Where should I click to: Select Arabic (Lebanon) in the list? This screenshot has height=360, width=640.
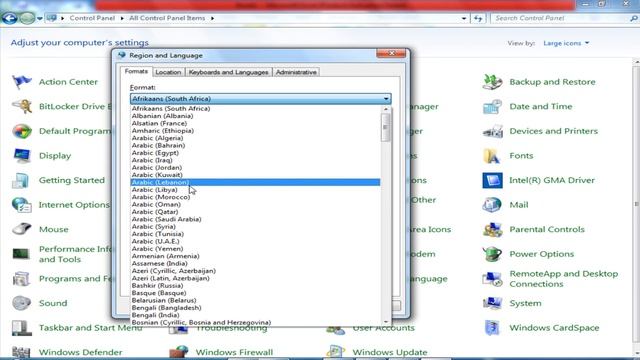click(255, 182)
